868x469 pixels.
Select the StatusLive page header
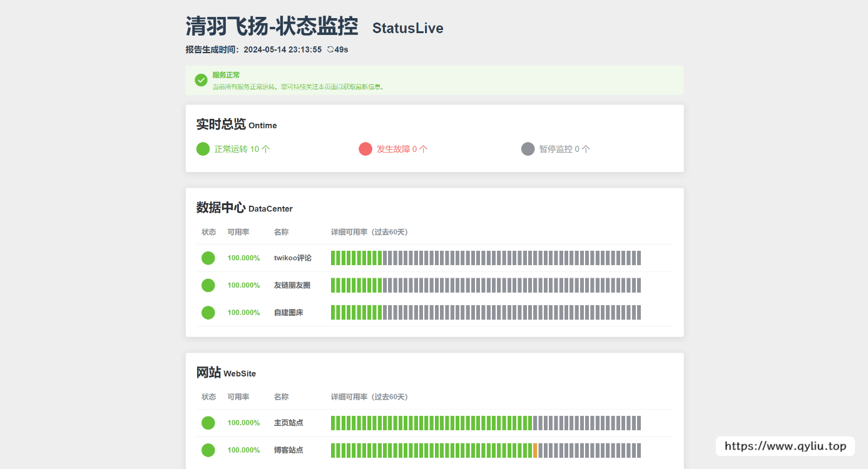pos(407,28)
